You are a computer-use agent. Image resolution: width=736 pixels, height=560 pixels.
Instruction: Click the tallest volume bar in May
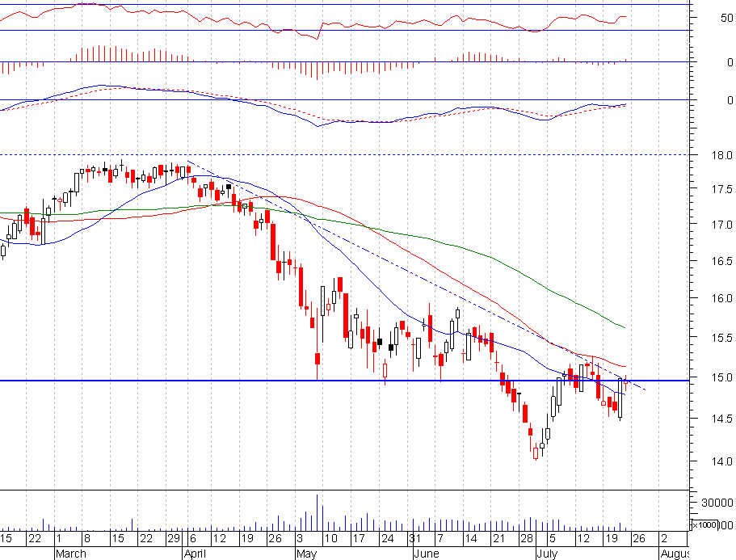pyautogui.click(x=317, y=512)
